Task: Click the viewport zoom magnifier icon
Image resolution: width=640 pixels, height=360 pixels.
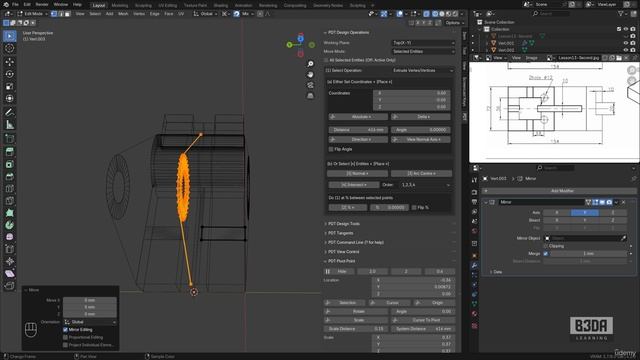Action: [x=310, y=64]
